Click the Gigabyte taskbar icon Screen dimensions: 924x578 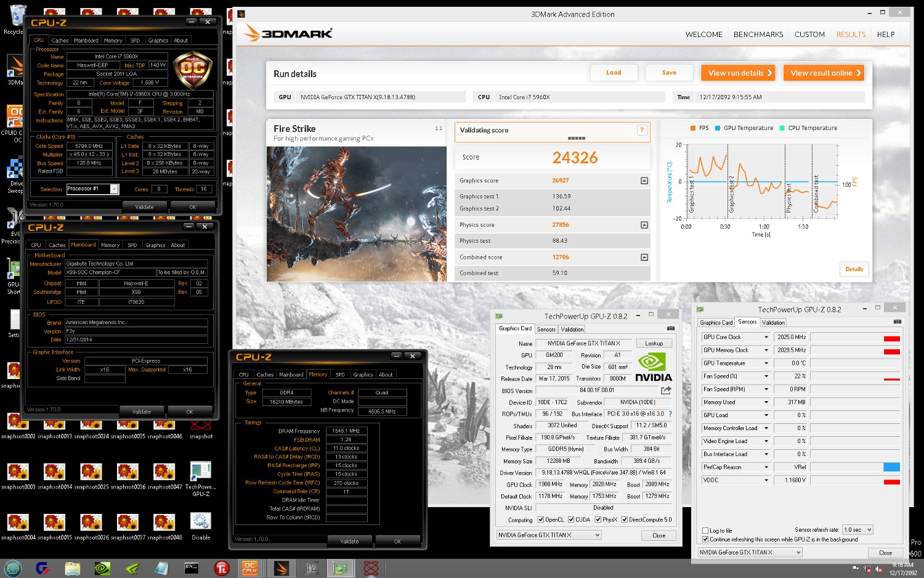[x=43, y=568]
